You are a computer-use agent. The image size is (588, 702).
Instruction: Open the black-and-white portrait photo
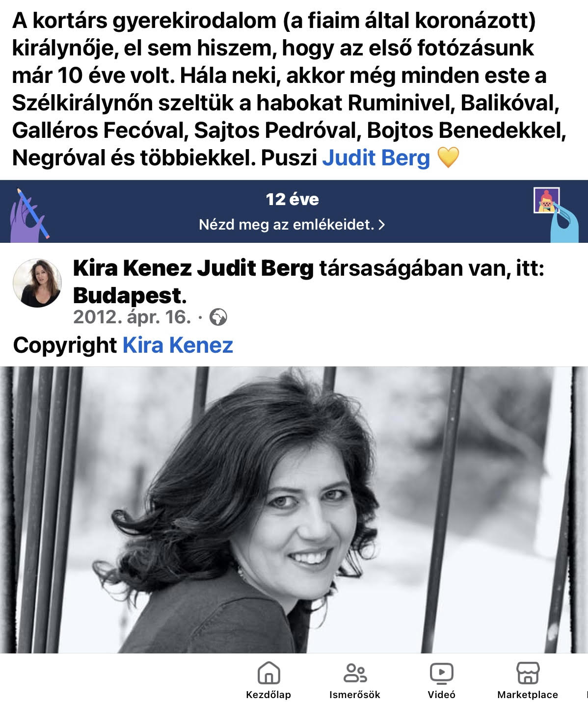294,510
